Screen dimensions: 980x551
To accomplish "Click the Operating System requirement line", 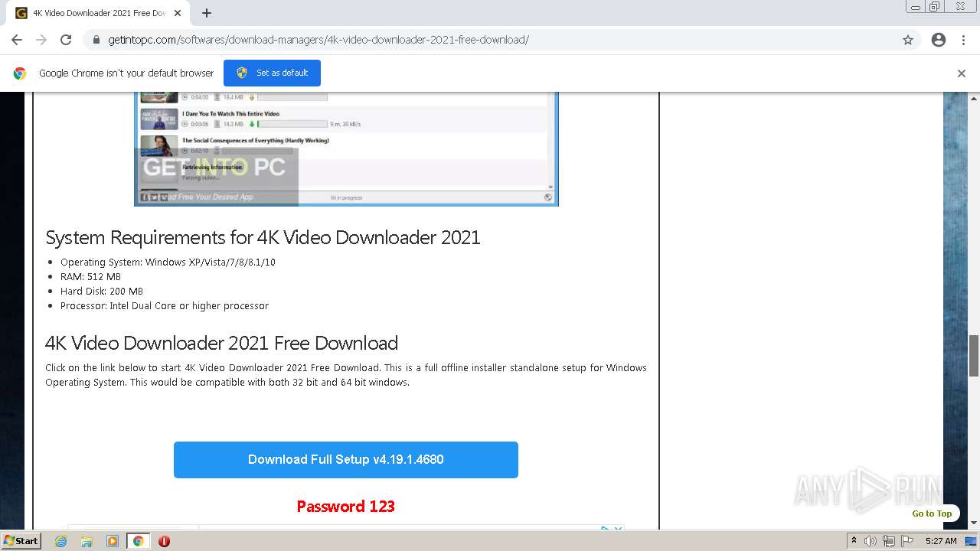I will click(x=168, y=262).
